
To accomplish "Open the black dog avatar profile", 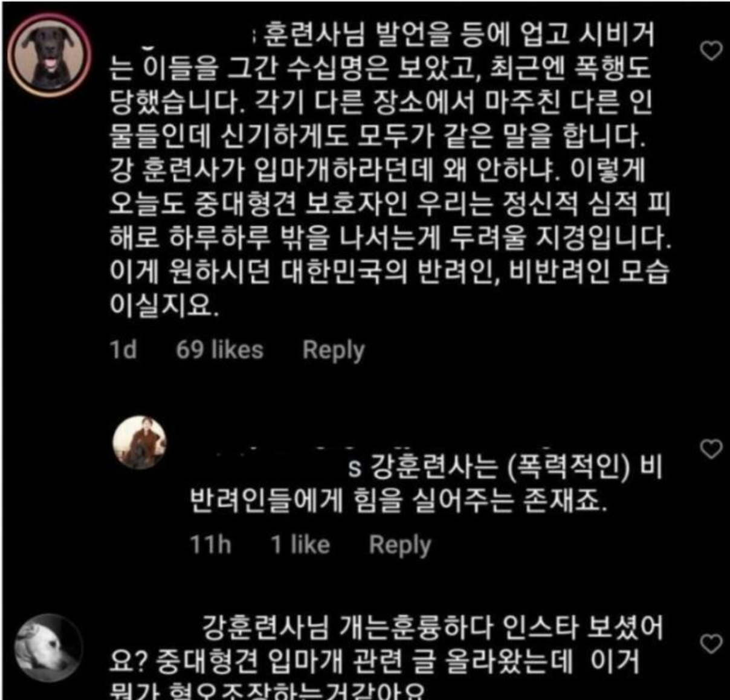I will pyautogui.click(x=48, y=53).
